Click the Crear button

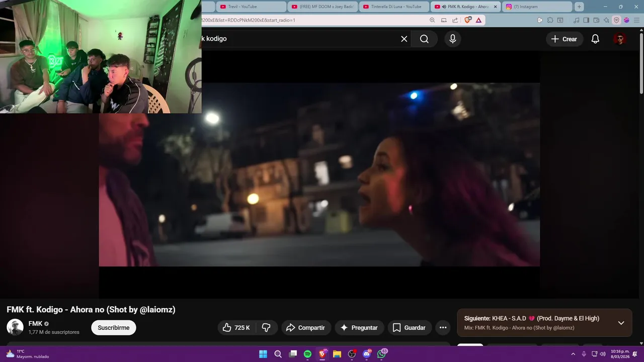coord(564,39)
